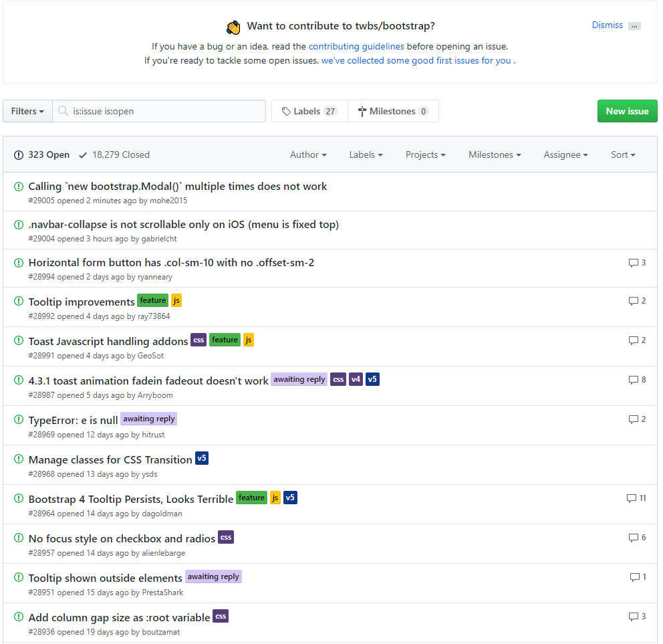The height and width of the screenshot is (644, 663).
Task: Open Tooltip shown outside elements issue
Action: [x=106, y=578]
